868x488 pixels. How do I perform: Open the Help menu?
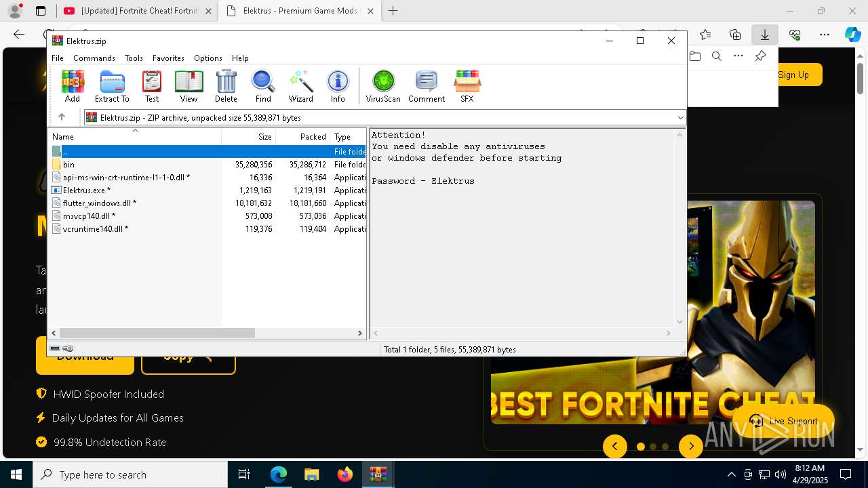click(240, 58)
